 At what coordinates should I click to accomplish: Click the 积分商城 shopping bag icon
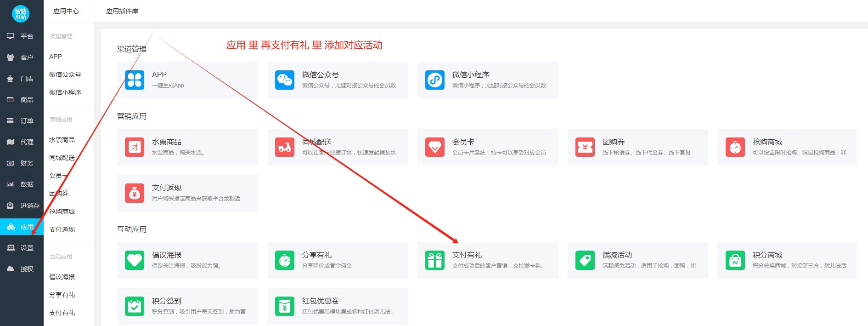(735, 260)
